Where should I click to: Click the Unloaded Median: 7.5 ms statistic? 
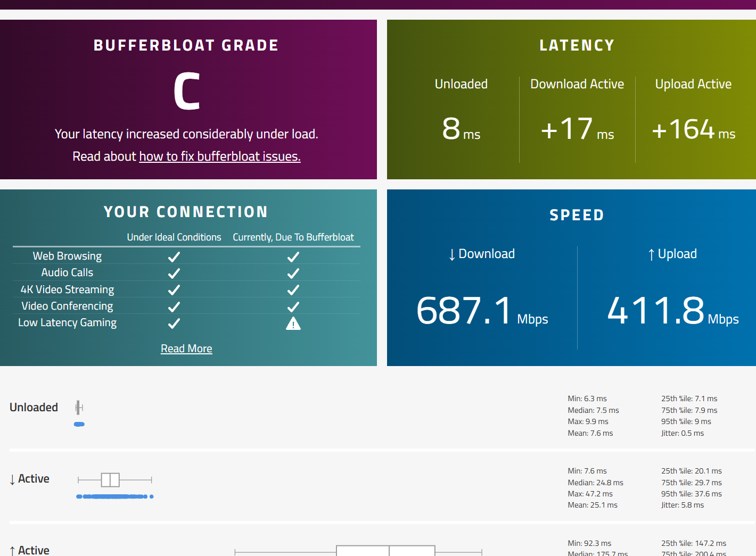pos(593,410)
